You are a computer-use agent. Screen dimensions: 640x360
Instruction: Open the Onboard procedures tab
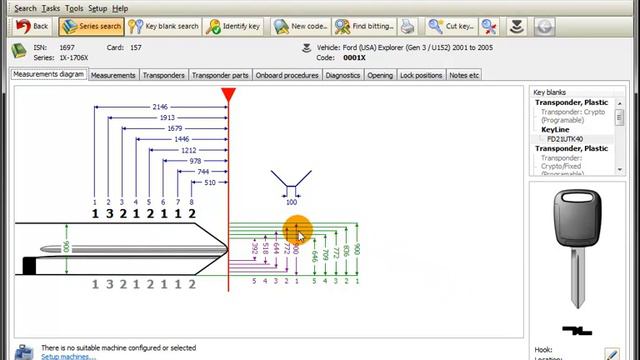point(287,75)
